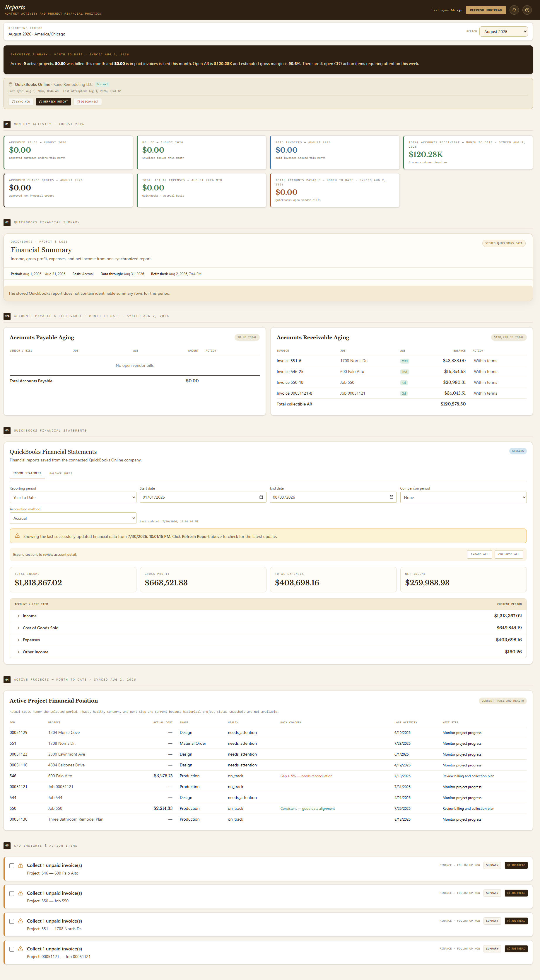540x980 pixels.
Task: Click project row 2300 Lawnmont Ave
Action: [x=268, y=754]
